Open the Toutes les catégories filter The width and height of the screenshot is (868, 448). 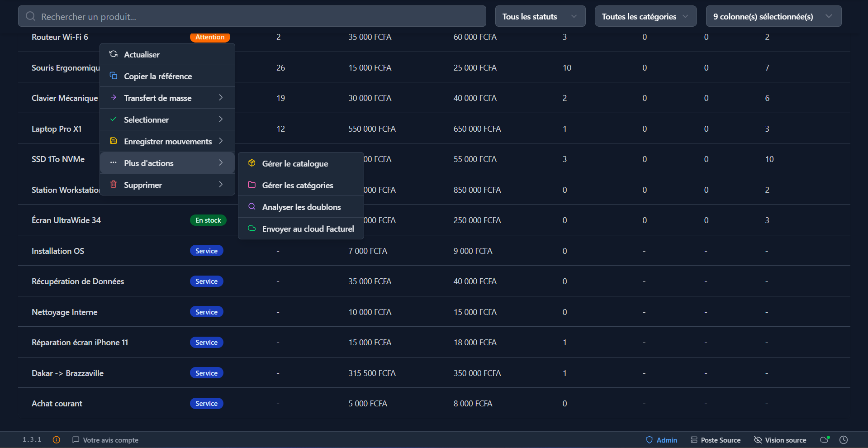(646, 16)
